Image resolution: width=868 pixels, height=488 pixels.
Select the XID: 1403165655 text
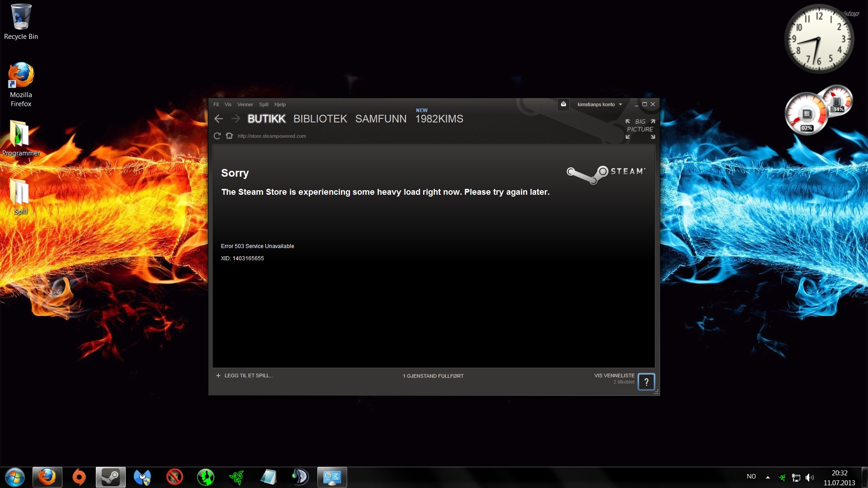[x=242, y=258]
